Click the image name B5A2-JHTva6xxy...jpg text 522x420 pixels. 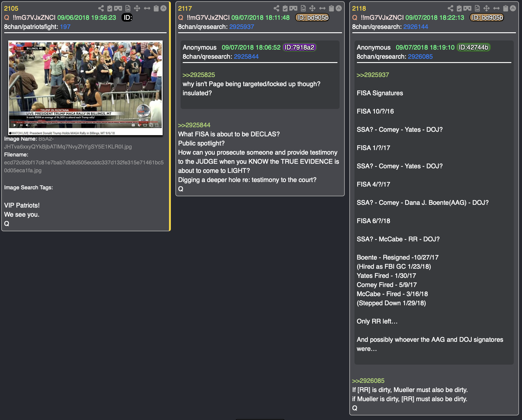[x=68, y=143]
